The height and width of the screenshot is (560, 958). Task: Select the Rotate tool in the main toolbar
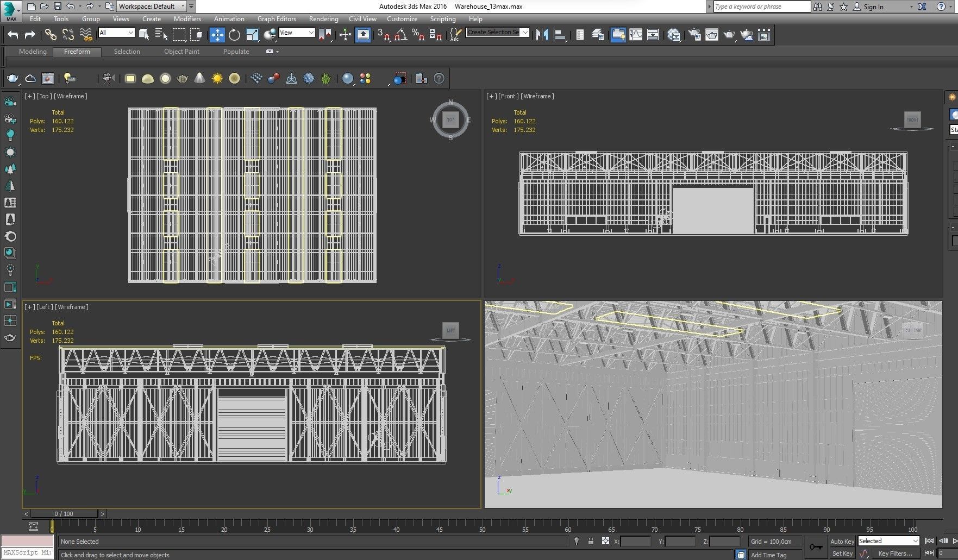[x=234, y=35]
